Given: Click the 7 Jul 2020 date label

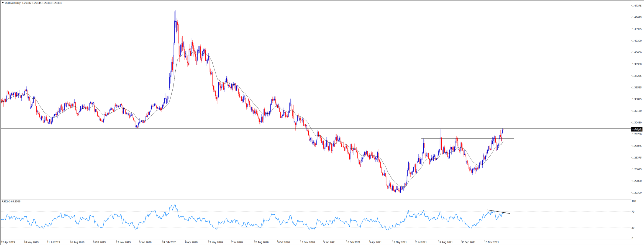Looking at the screenshot, I should pyautogui.click(x=237, y=242).
